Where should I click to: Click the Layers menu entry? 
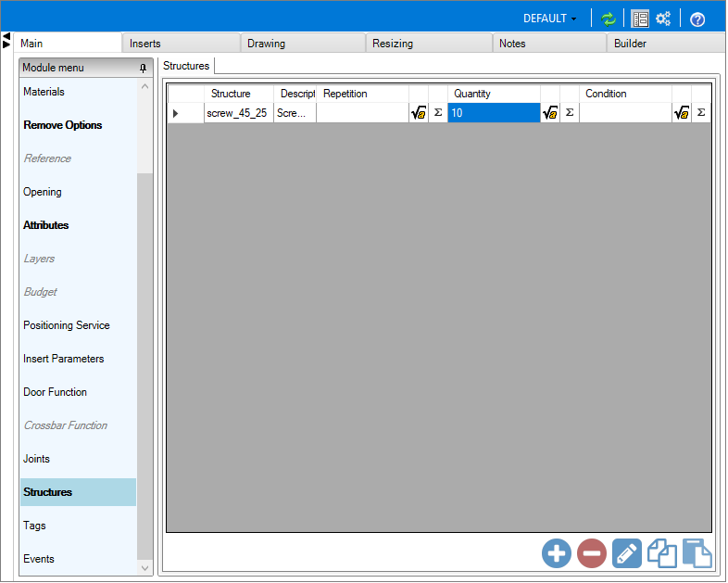coord(78,259)
